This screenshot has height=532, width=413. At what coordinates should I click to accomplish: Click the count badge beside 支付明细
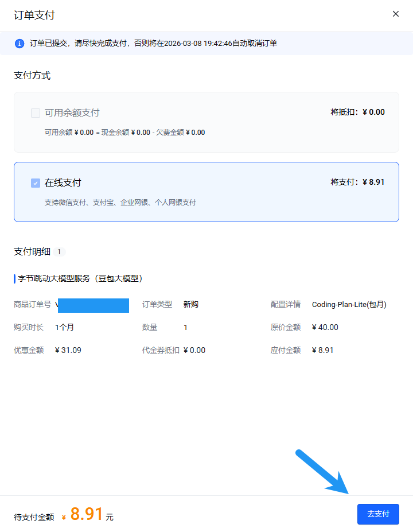(x=59, y=252)
